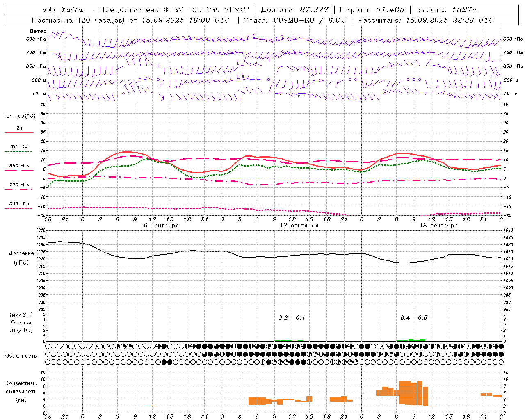Select the Прогноз на 120 часа(ов) text
This screenshot has width=525, height=420.
[x=79, y=20]
